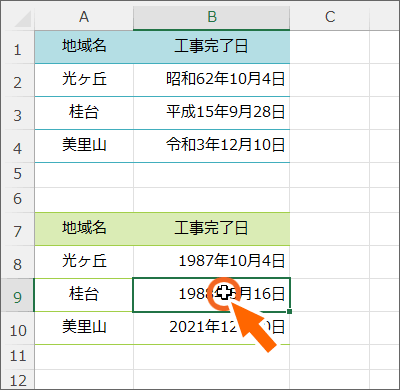Select row 10 header
This screenshot has height=390, width=400.
pos(17,328)
